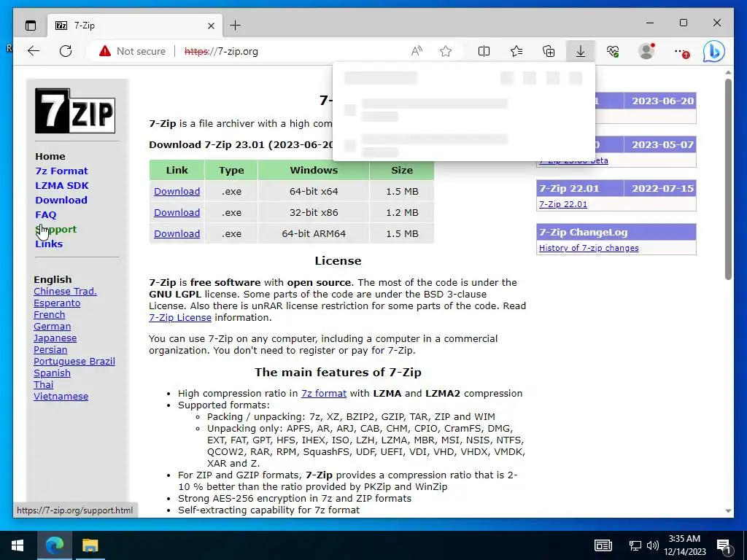Open the Windows Start button
Viewport: 747px width, 560px height.
coord(18,545)
